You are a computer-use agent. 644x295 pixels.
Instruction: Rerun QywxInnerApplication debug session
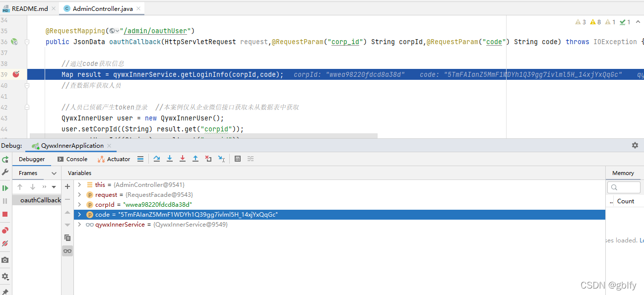point(5,159)
